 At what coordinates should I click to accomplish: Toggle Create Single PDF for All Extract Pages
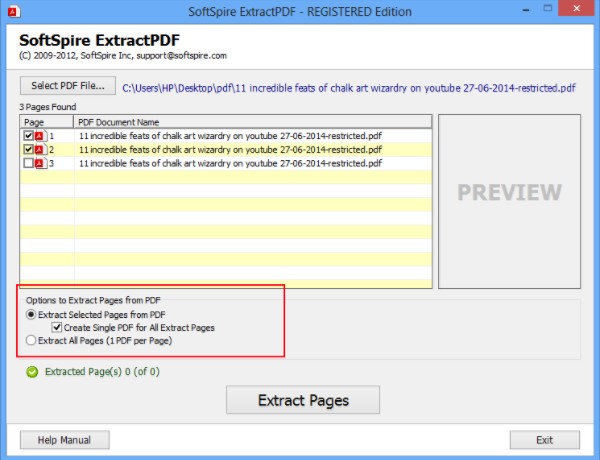coord(57,328)
